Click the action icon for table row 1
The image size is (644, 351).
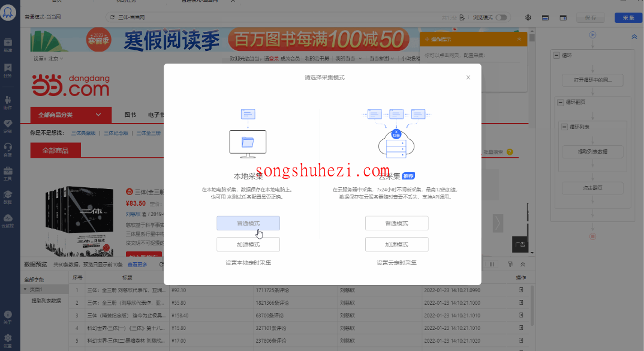point(521,290)
